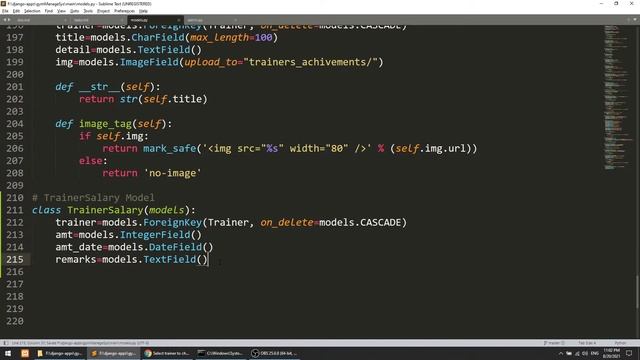Click 'ImageField' on line 199
The image size is (640, 360).
[149, 62]
